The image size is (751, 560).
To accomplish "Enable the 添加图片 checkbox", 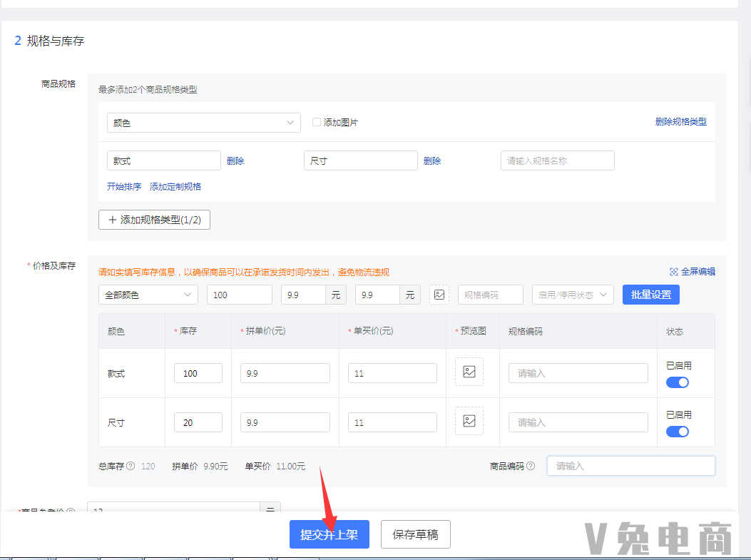I will [x=316, y=122].
